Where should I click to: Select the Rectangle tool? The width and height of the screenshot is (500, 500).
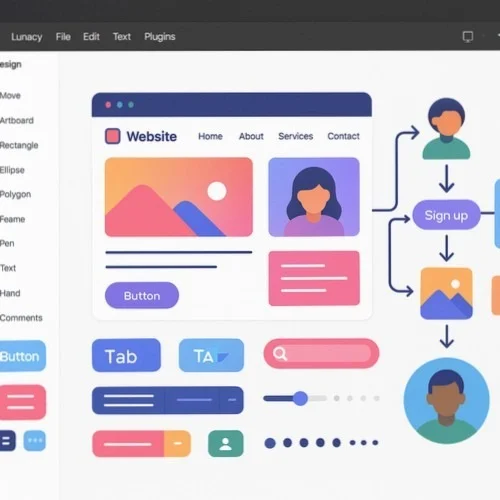[19, 145]
